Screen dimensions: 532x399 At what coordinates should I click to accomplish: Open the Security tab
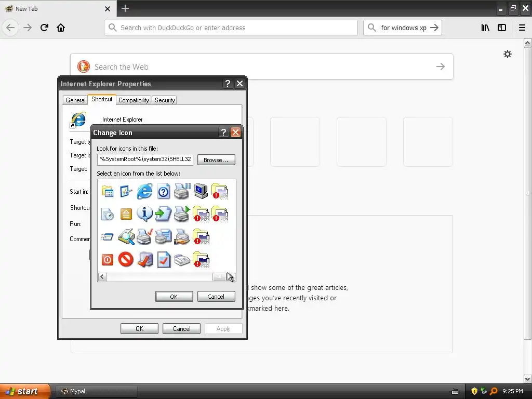[x=165, y=100]
